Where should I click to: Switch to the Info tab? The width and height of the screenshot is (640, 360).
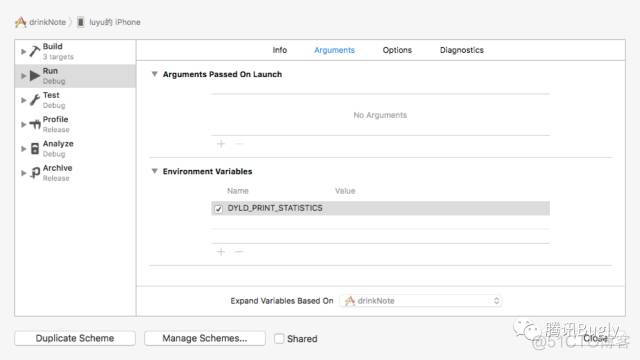(x=280, y=50)
